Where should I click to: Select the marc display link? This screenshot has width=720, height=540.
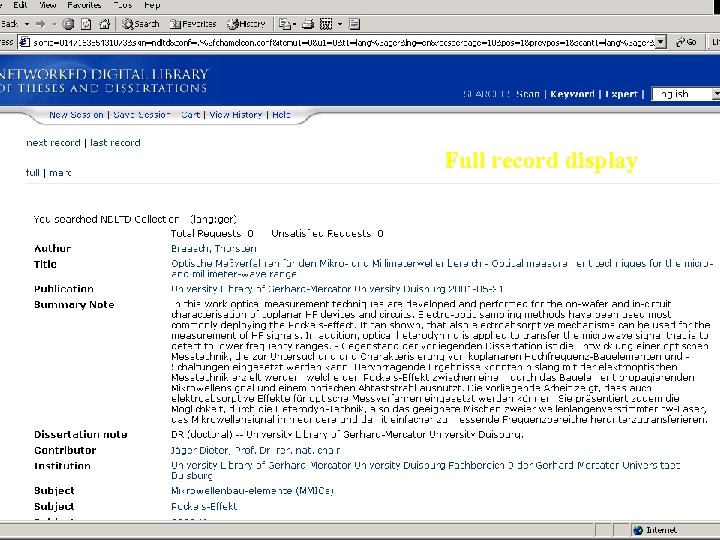tap(60, 173)
